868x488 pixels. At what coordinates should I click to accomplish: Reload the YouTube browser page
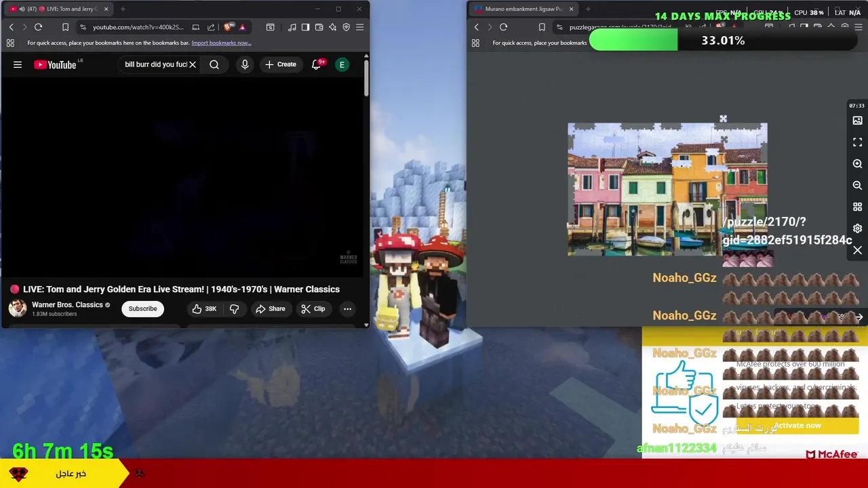click(38, 27)
